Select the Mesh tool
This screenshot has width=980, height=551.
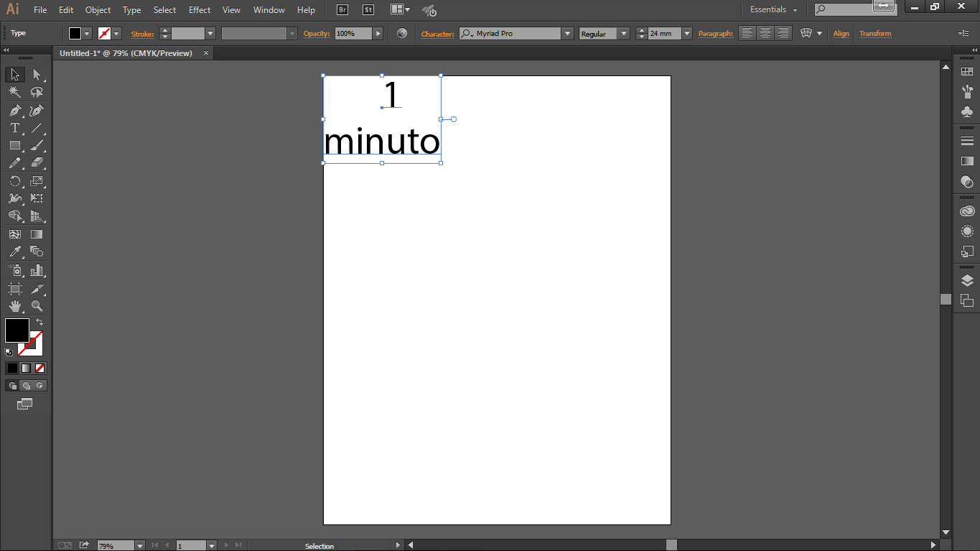point(14,234)
